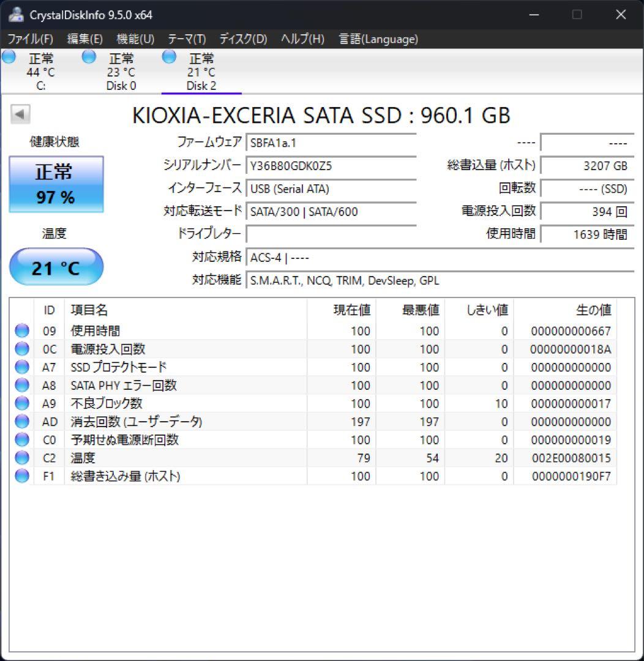Image resolution: width=644 pixels, height=661 pixels.
Task: Open the テーマ(T) menu
Action: pos(187,39)
